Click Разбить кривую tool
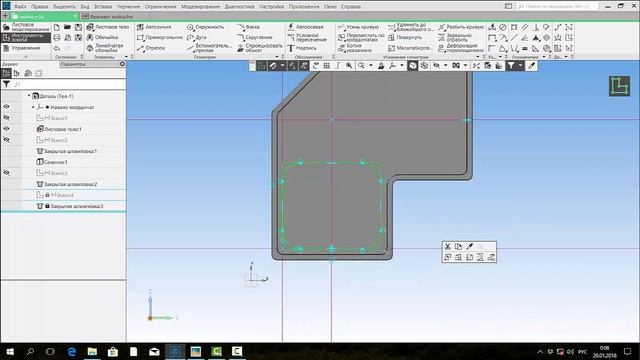640x360 pixels. (461, 27)
